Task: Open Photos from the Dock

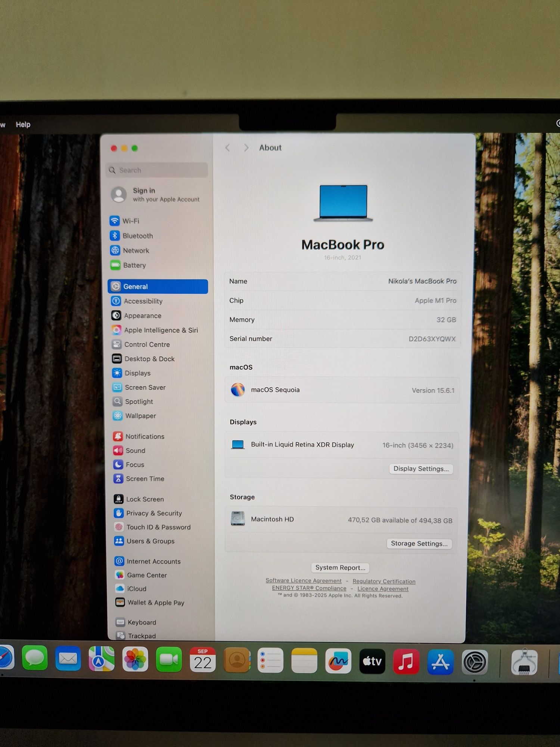Action: [135, 660]
